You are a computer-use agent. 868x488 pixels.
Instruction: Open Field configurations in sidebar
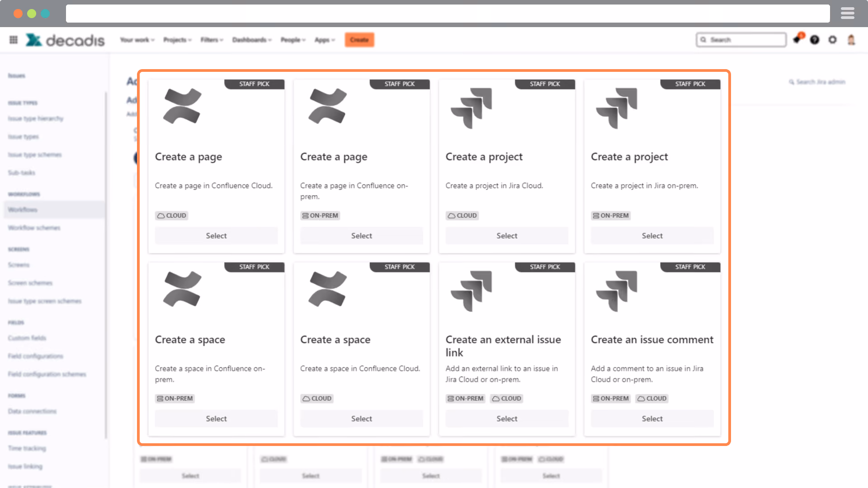(x=36, y=356)
